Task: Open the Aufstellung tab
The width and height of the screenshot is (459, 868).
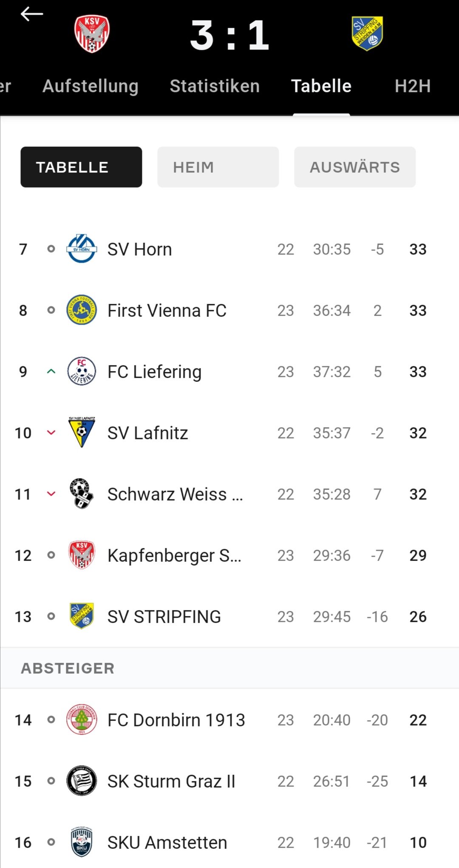Action: point(91,86)
